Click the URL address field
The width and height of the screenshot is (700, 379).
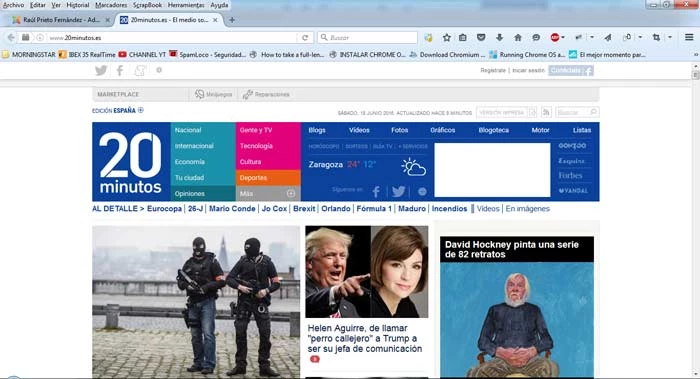(x=172, y=37)
